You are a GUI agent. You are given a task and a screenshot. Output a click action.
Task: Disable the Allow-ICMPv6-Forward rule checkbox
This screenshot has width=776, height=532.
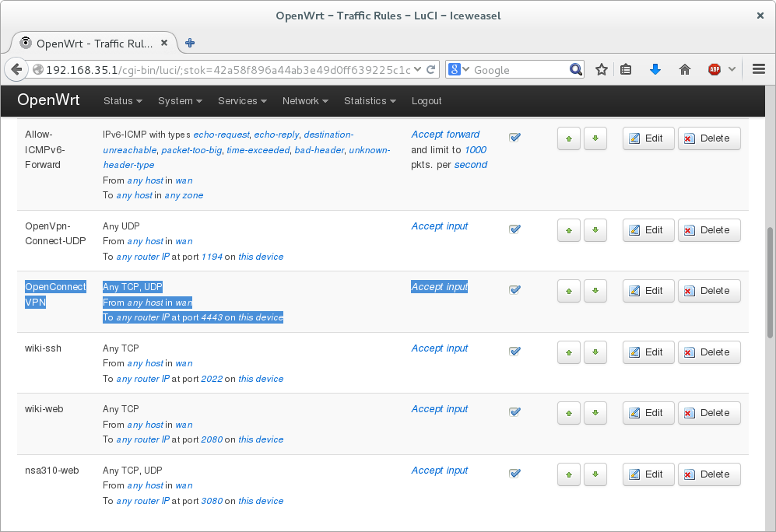pos(514,138)
